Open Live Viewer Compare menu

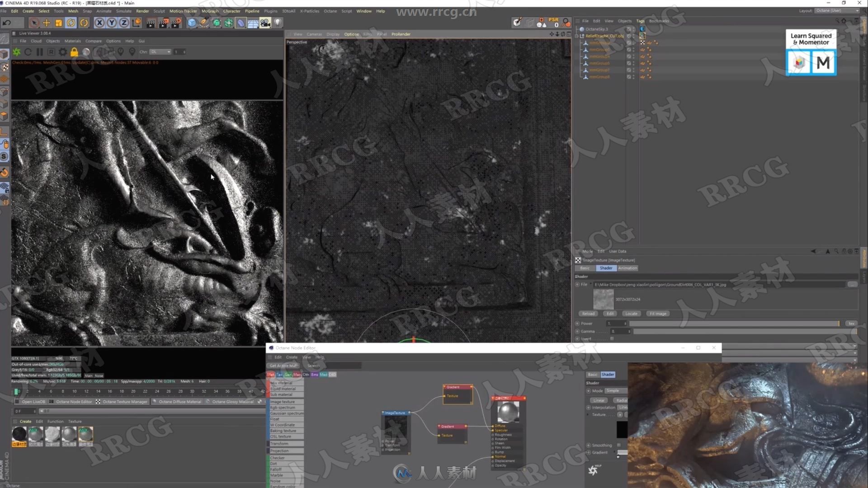pyautogui.click(x=94, y=41)
